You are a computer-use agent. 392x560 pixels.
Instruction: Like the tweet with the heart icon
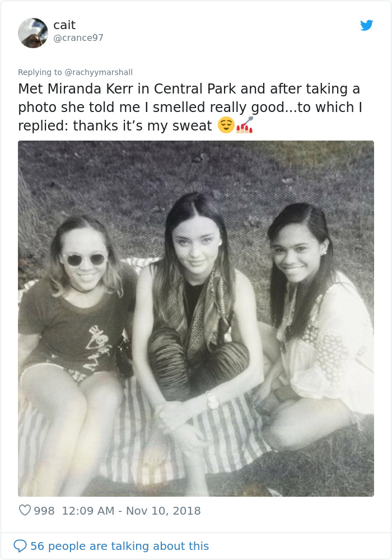(25, 510)
